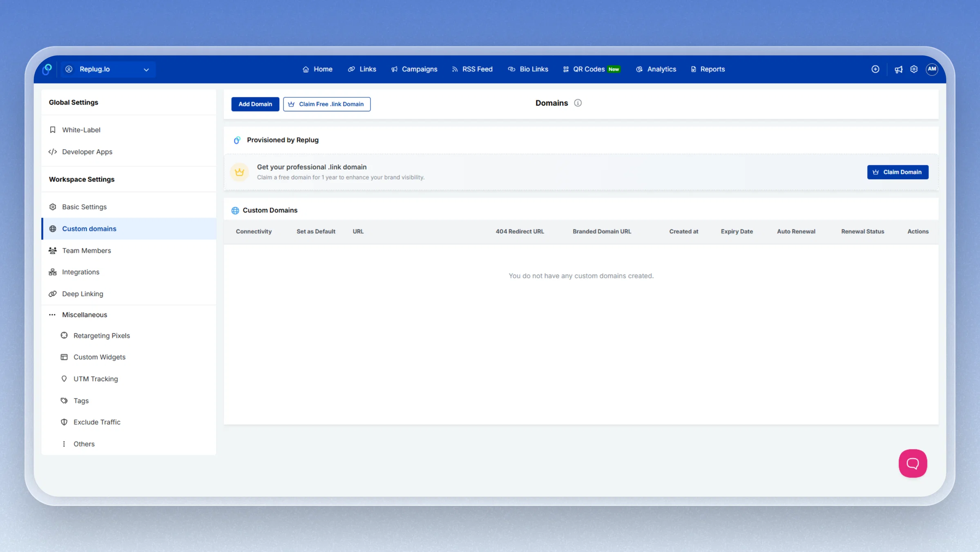Viewport: 980px width, 552px height.
Task: Click the Claim Domain button
Action: [x=897, y=172]
